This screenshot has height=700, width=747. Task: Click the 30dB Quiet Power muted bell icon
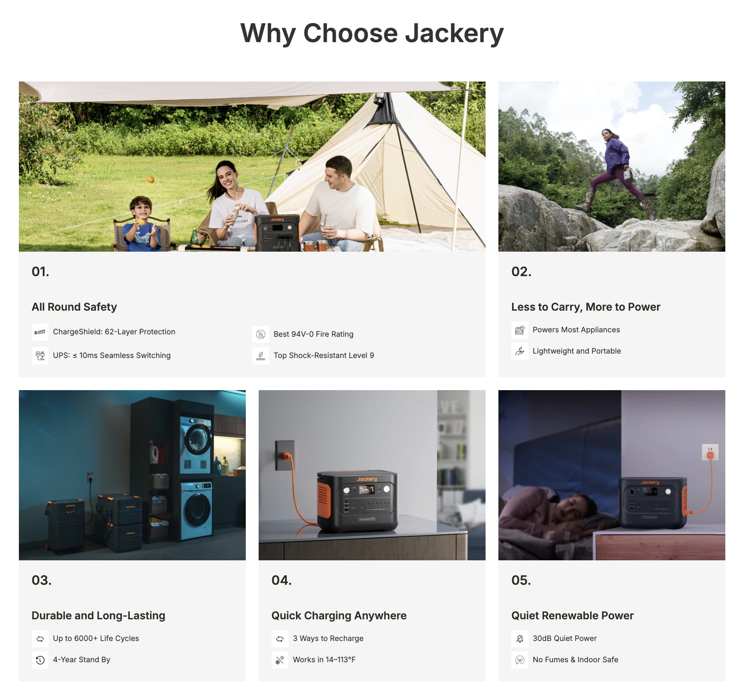[x=520, y=639]
